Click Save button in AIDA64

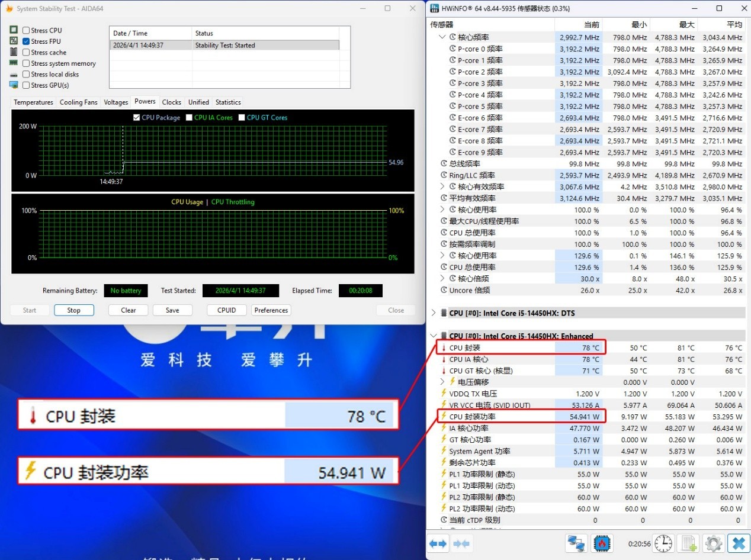coord(172,310)
